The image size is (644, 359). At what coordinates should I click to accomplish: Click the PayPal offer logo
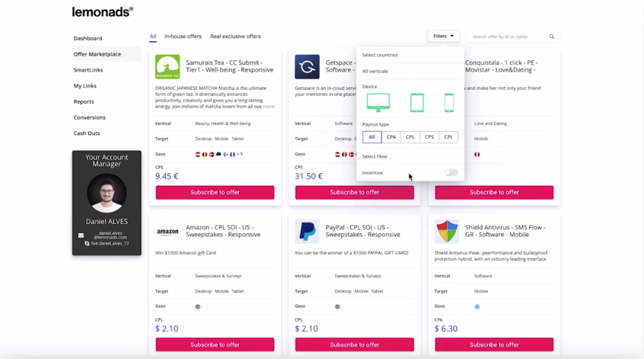307,232
